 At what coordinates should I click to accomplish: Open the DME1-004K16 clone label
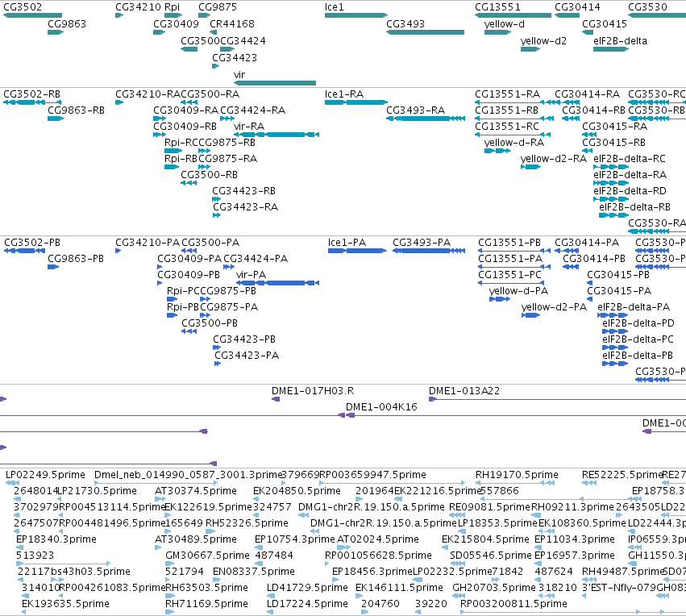point(381,407)
